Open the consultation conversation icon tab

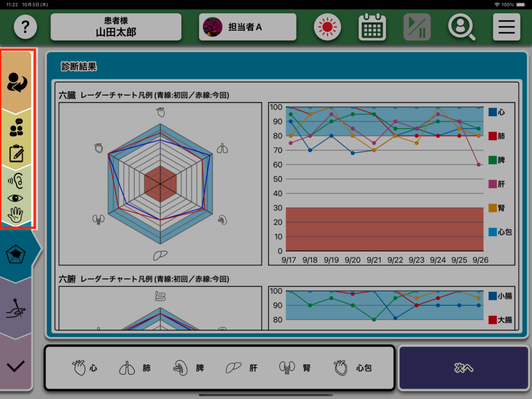pyautogui.click(x=17, y=128)
